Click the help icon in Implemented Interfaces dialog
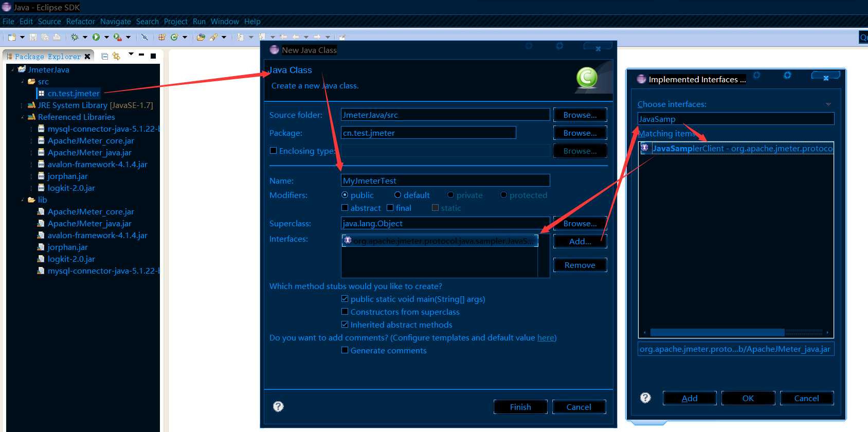The image size is (868, 432). pyautogui.click(x=645, y=398)
